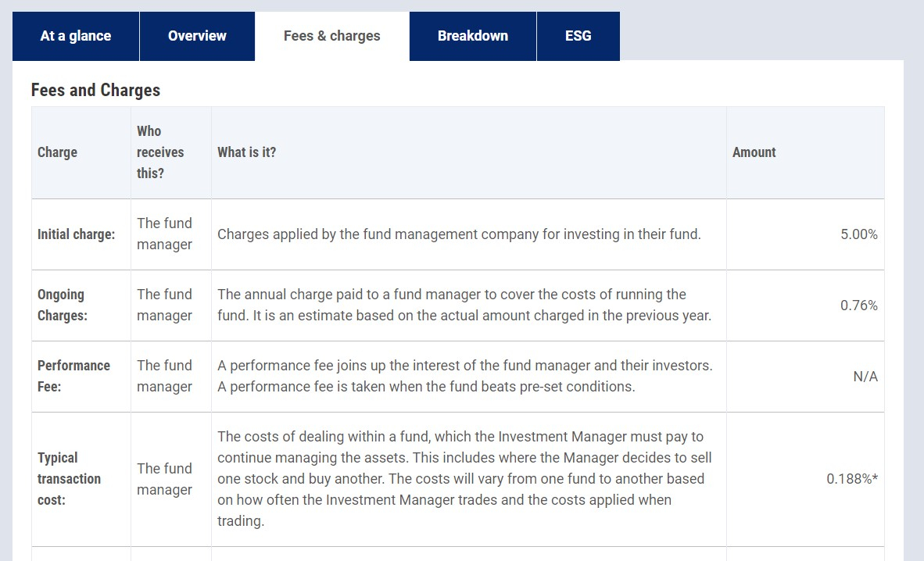Select the Performance Fee row label

(73, 376)
